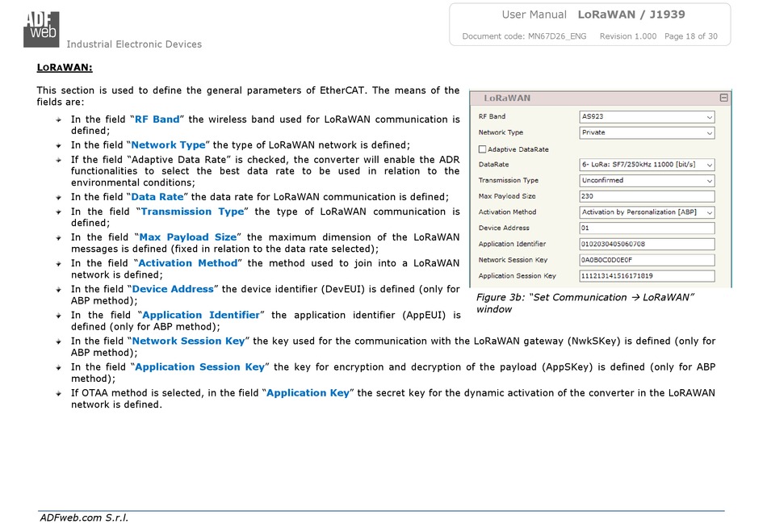The height and width of the screenshot is (532, 767).
Task: Click the blue "Max Payload Size" text
Action: pyautogui.click(x=188, y=237)
